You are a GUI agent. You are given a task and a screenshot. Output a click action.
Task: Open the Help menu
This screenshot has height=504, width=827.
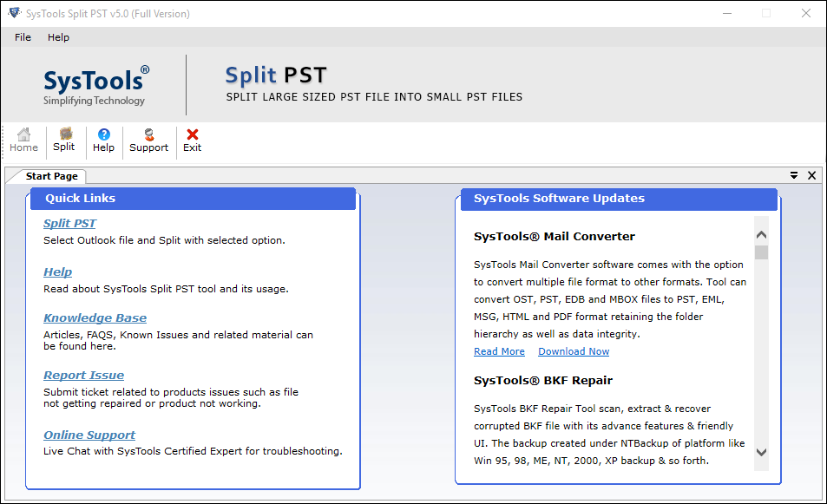[58, 37]
